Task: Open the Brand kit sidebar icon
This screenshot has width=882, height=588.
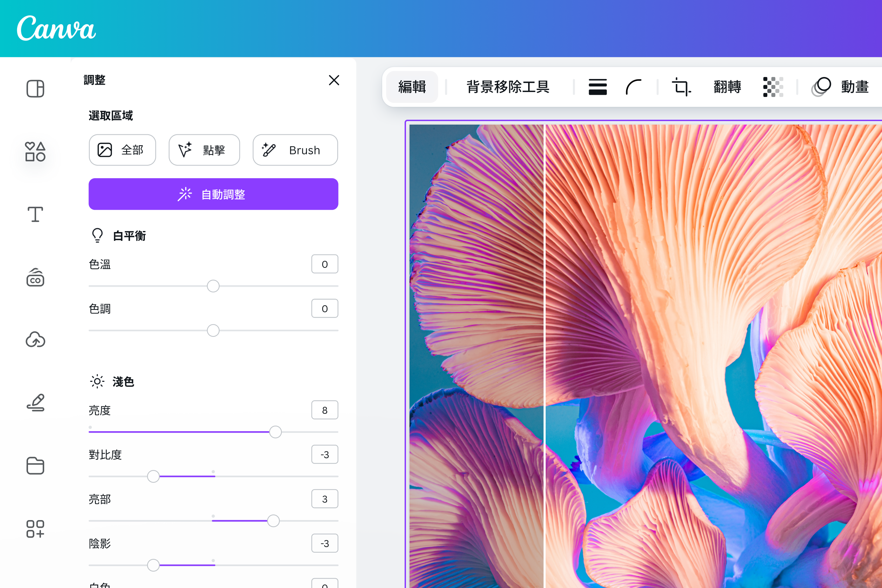Action: (x=35, y=278)
